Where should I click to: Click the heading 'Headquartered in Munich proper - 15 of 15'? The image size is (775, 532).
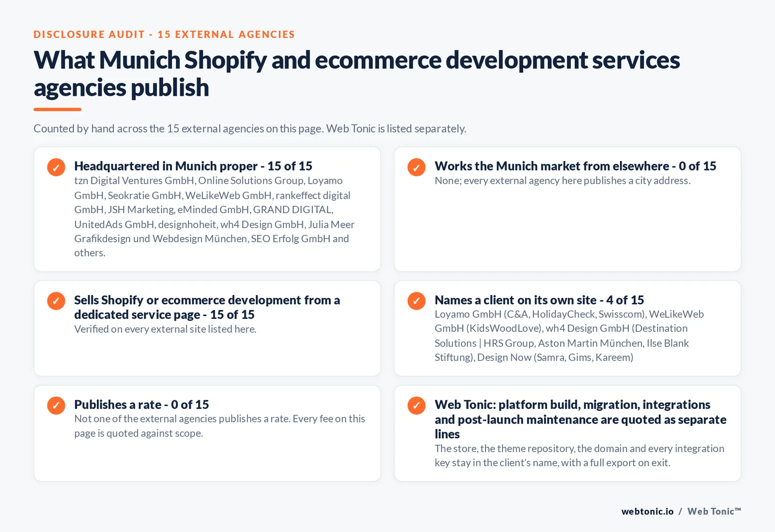point(193,166)
